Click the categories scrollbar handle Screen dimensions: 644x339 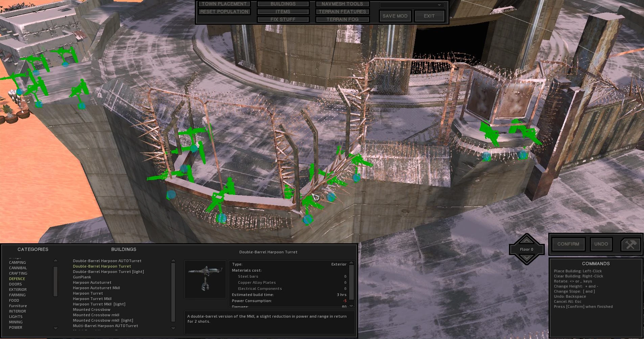pos(55,281)
